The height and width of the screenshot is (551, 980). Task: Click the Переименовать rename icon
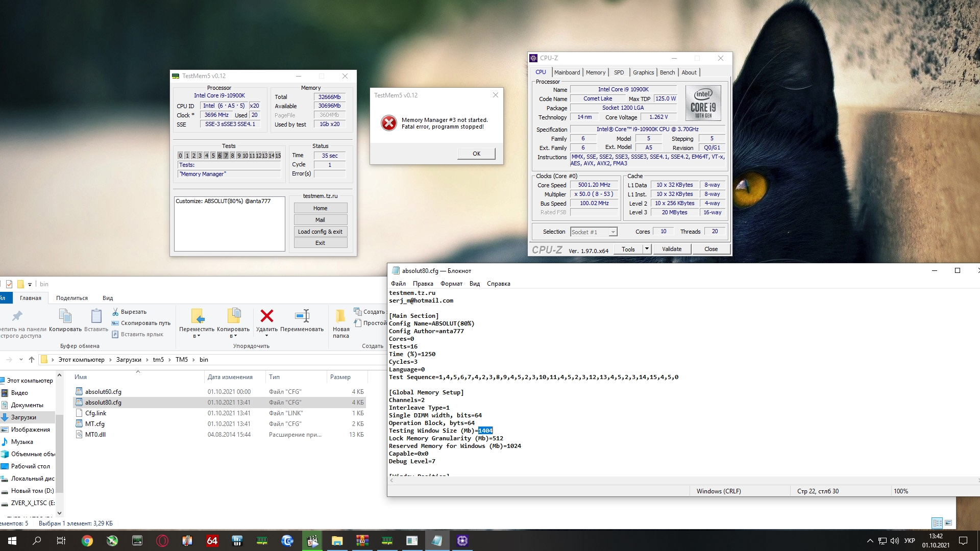(x=302, y=316)
